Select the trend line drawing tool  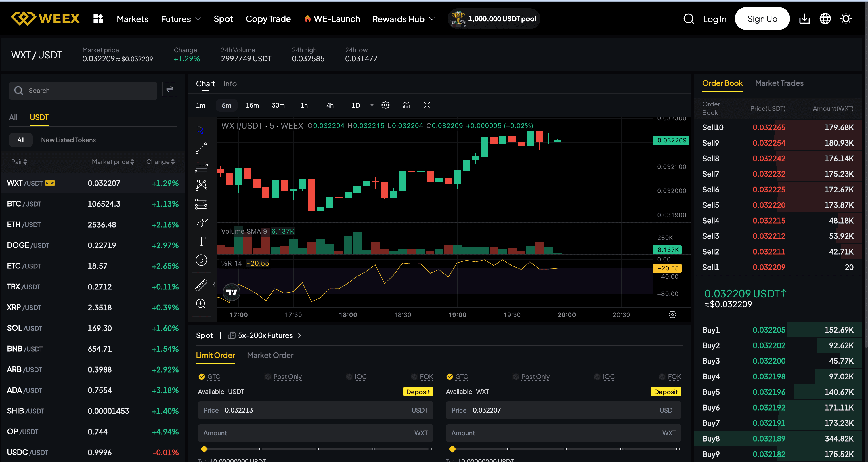pyautogui.click(x=201, y=148)
